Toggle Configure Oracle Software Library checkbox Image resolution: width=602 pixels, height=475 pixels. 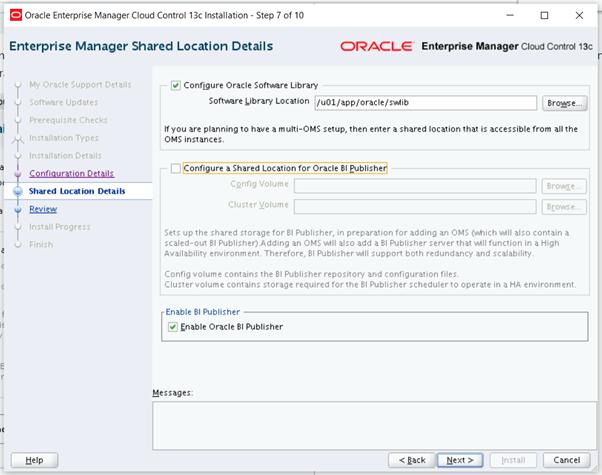coord(177,86)
